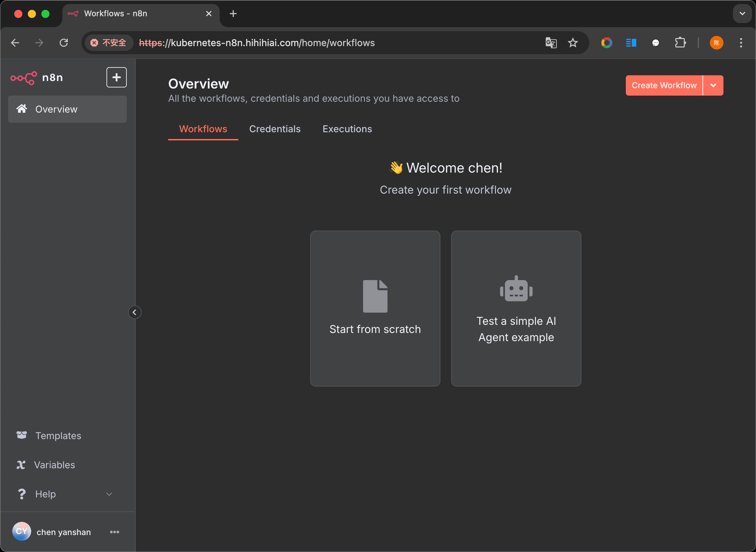Close the Workflows - n8n tab
756x552 pixels.
(x=209, y=14)
